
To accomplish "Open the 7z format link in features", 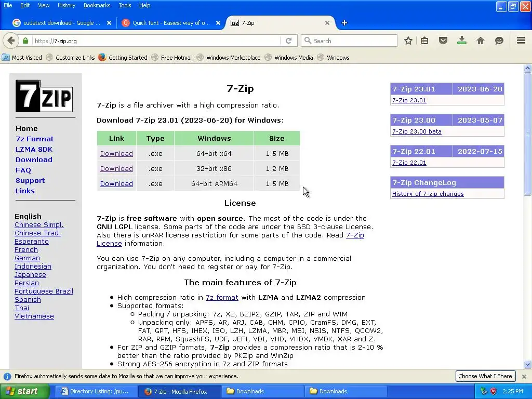I will point(222,298).
